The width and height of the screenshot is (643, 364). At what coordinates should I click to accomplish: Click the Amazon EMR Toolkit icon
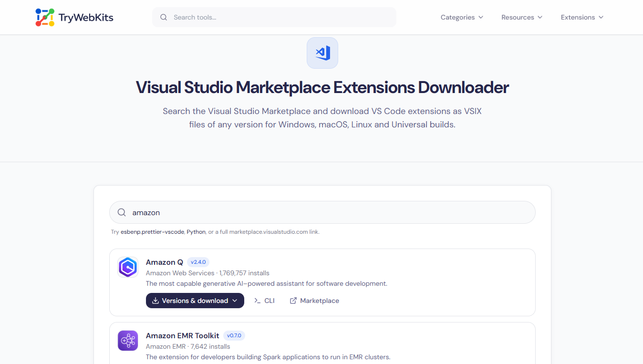pos(128,341)
